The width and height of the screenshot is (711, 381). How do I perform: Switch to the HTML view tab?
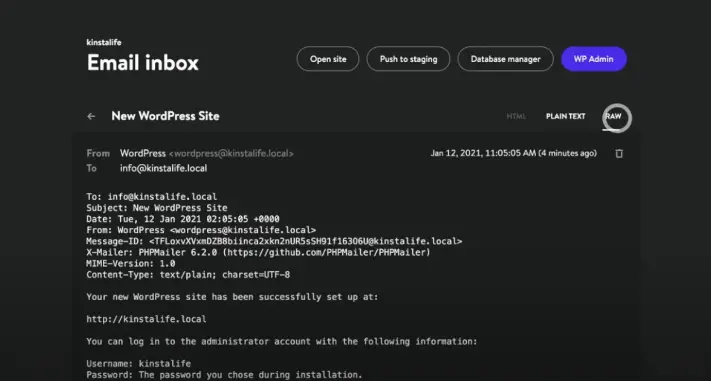point(516,117)
